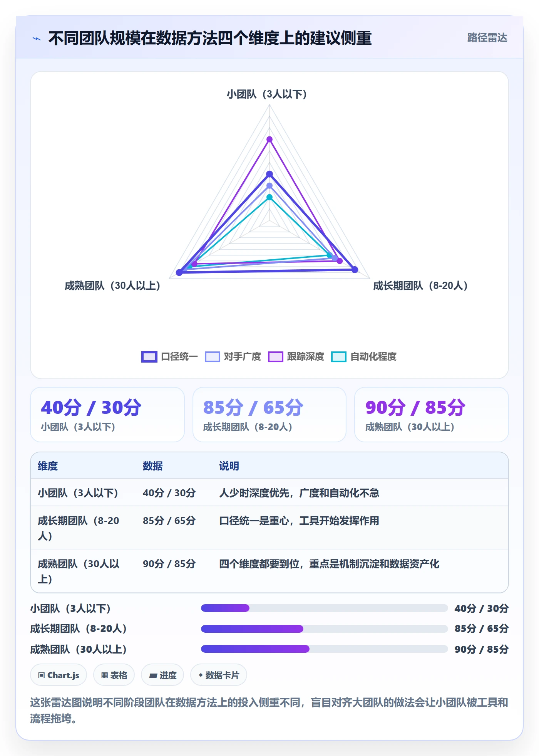Toggle the 自动化程度 legend swatch

click(x=339, y=357)
